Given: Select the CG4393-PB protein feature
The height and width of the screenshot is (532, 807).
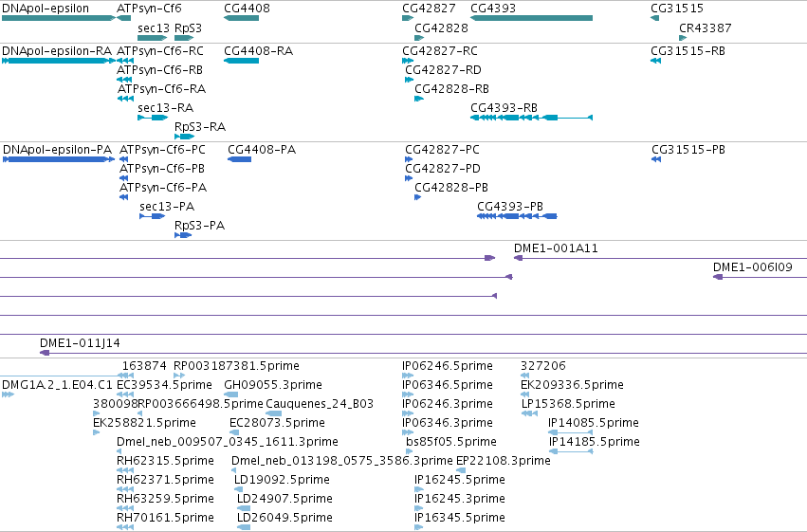Looking at the screenshot, I should click(517, 216).
